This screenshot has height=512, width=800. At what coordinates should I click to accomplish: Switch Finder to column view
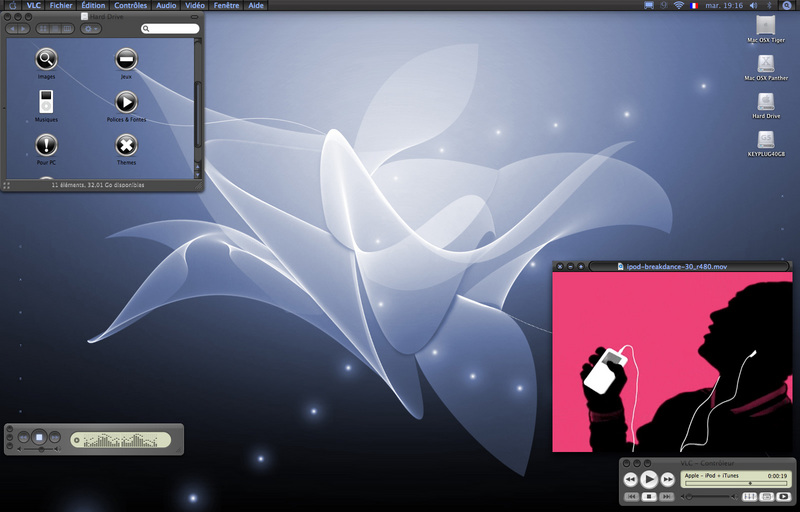[x=67, y=29]
